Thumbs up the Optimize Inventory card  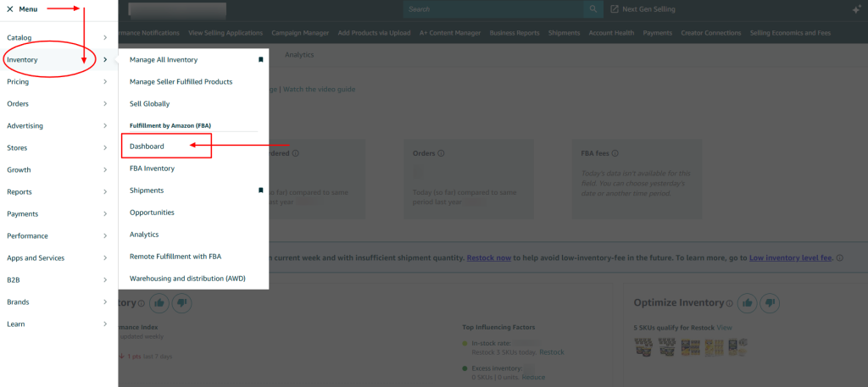pyautogui.click(x=748, y=303)
